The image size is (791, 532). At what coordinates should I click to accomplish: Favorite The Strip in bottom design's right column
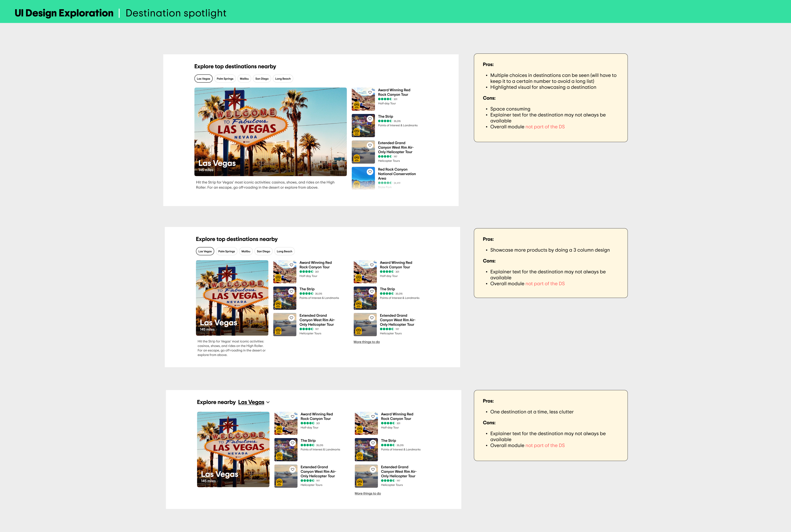373,443
